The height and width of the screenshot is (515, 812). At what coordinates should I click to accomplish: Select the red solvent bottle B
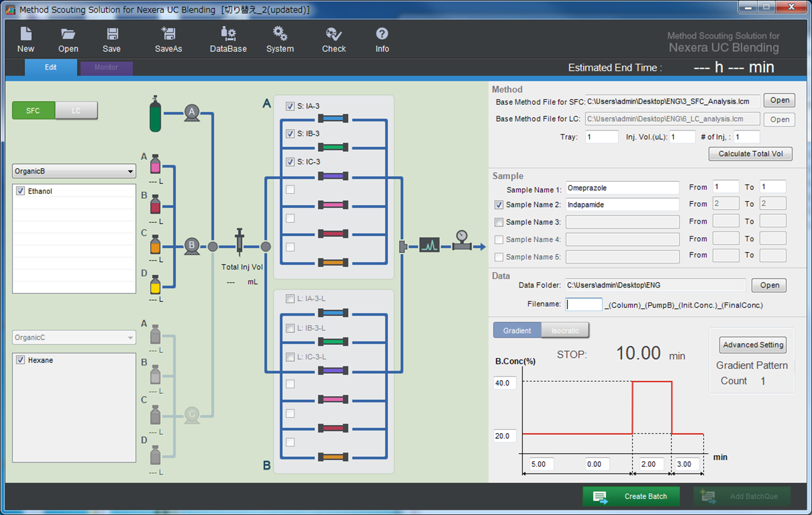pyautogui.click(x=155, y=203)
